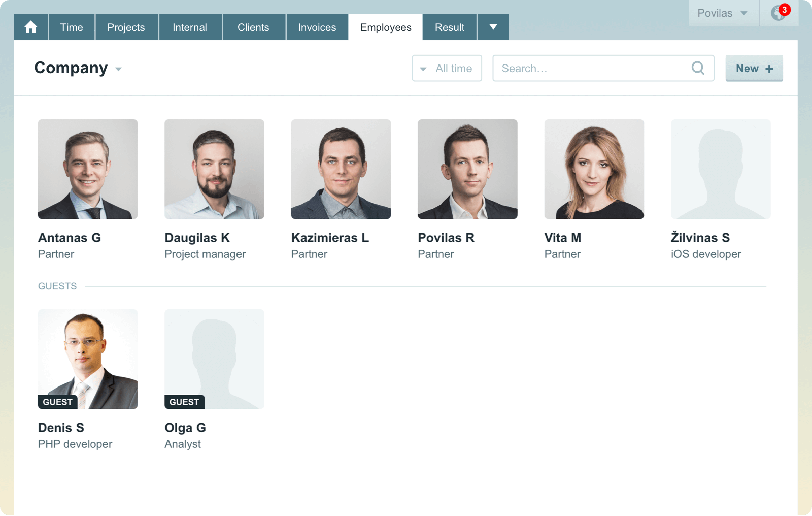Open the hidden tabs arrow next to Result
Screen dimensions: 812x516
click(x=492, y=27)
